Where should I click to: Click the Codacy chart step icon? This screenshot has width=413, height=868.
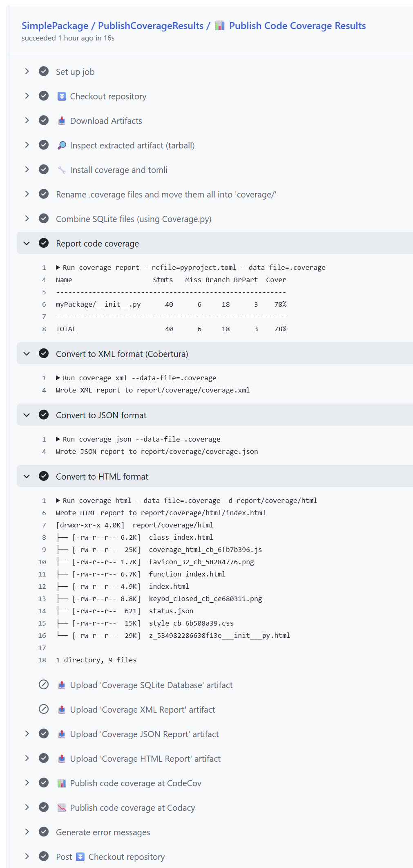click(62, 808)
